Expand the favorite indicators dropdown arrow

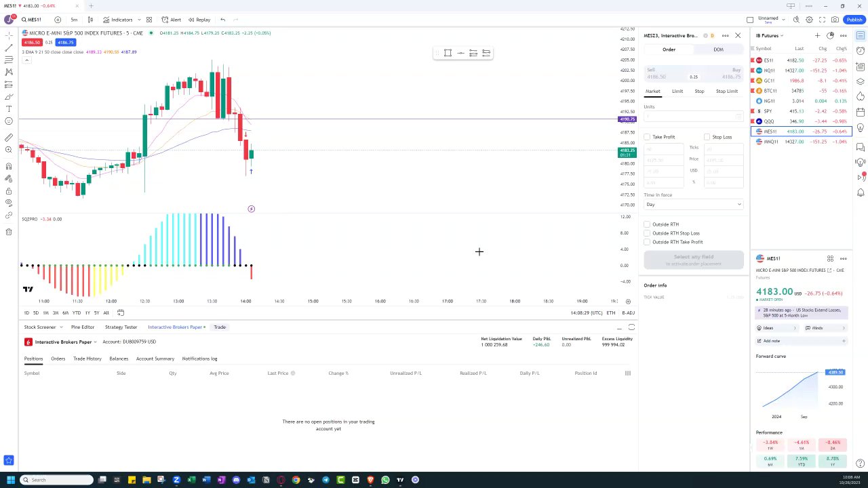[x=139, y=20]
